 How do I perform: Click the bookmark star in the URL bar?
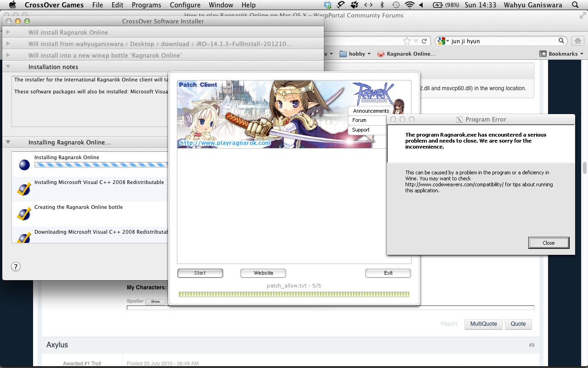point(407,41)
